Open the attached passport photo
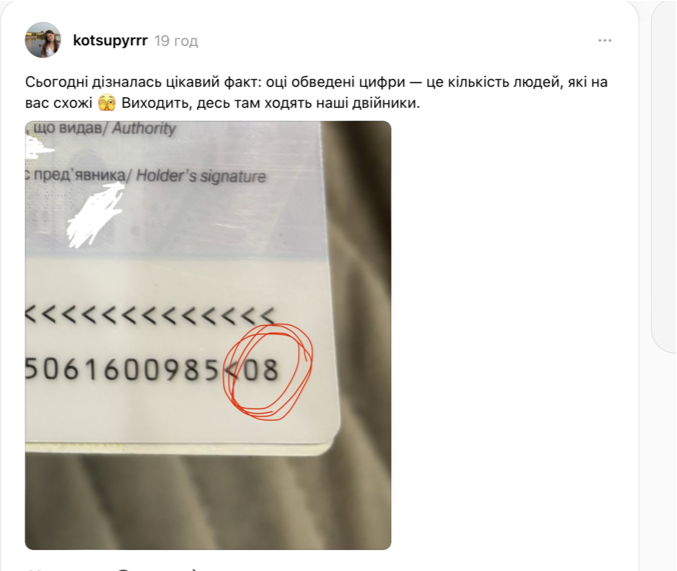Screen dimensions: 677x571 [208, 335]
